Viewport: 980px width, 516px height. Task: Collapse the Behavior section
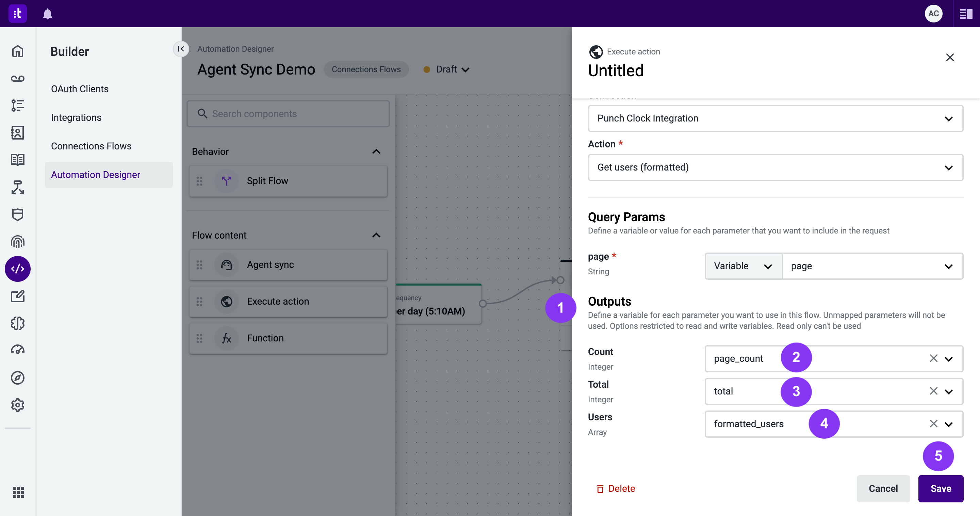(376, 150)
